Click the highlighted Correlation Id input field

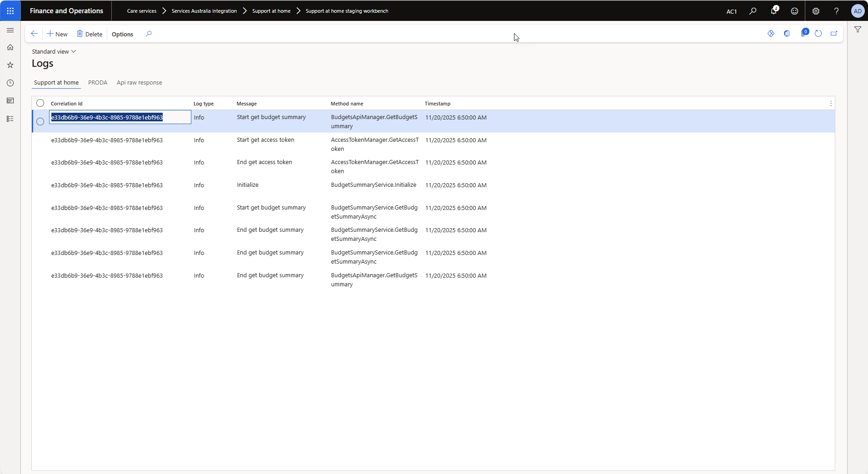pyautogui.click(x=120, y=117)
